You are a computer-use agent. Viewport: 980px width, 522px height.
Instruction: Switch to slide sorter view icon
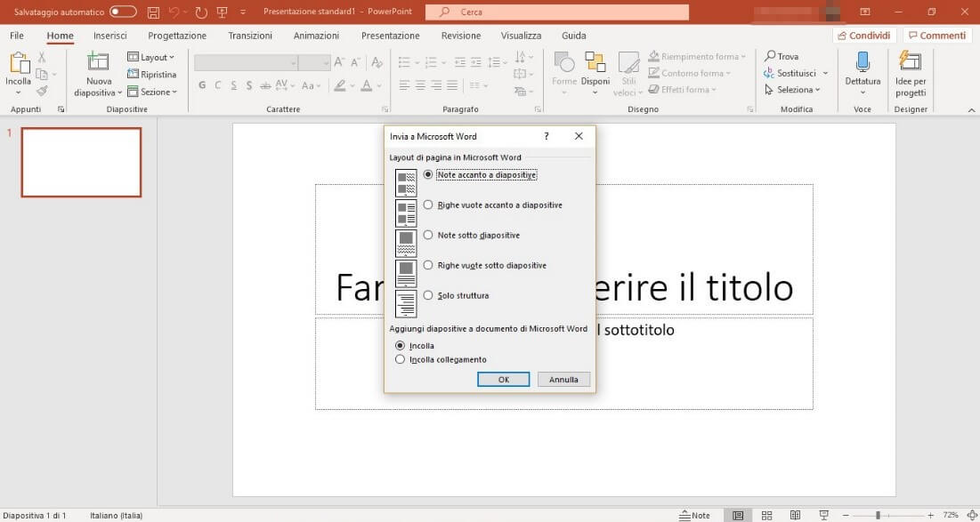point(767,515)
